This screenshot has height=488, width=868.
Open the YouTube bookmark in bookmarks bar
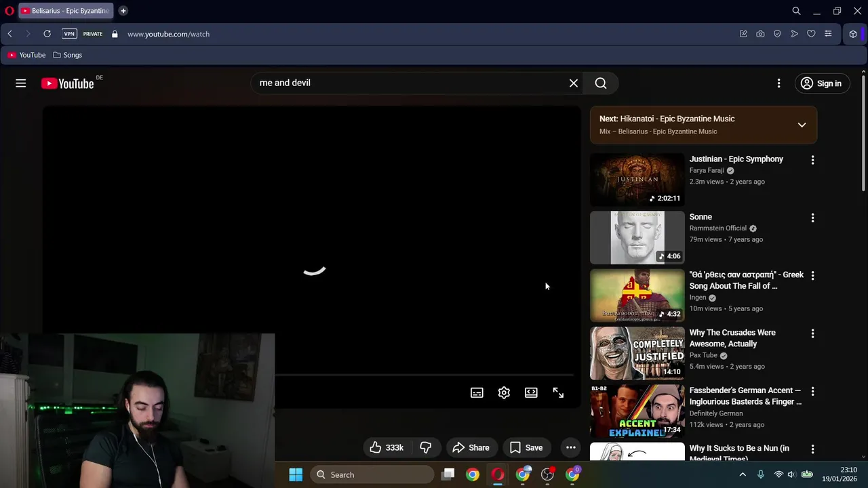(26, 55)
